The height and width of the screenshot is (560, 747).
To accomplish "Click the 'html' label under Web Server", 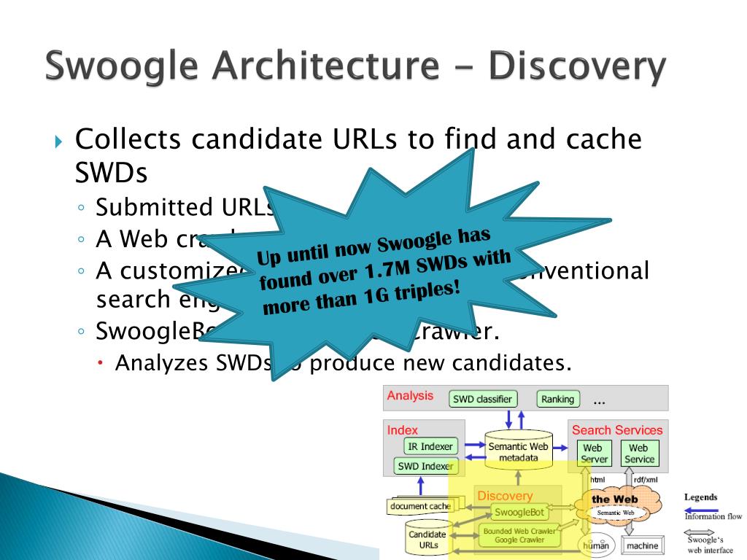I will click(597, 480).
